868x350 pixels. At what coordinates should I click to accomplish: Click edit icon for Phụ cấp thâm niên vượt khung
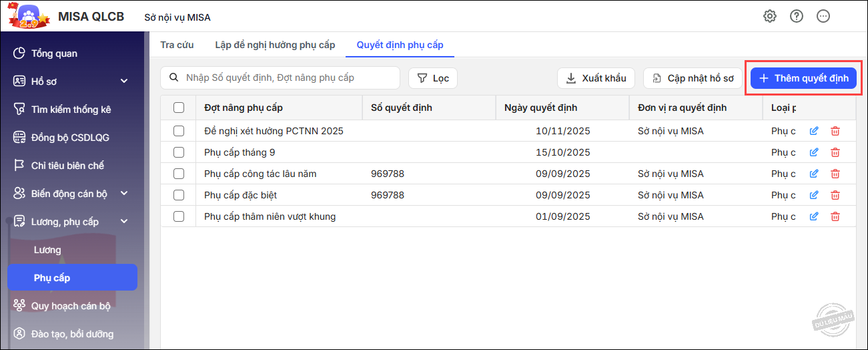[813, 216]
